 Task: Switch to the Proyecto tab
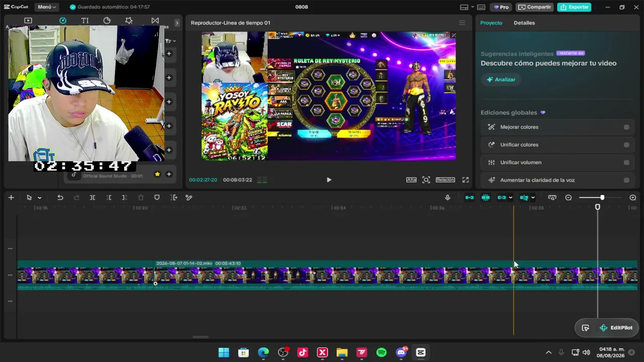point(491,23)
